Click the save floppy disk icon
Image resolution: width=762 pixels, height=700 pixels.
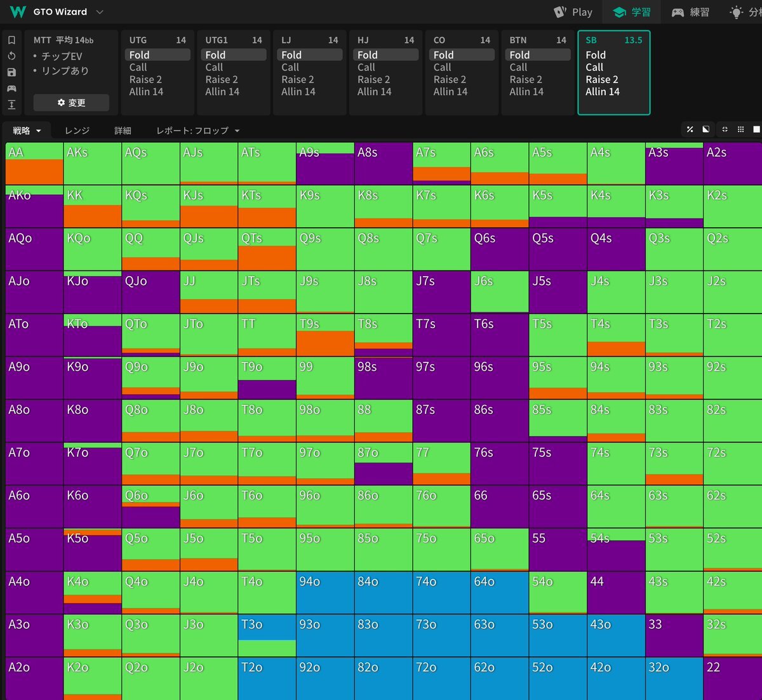coord(11,72)
